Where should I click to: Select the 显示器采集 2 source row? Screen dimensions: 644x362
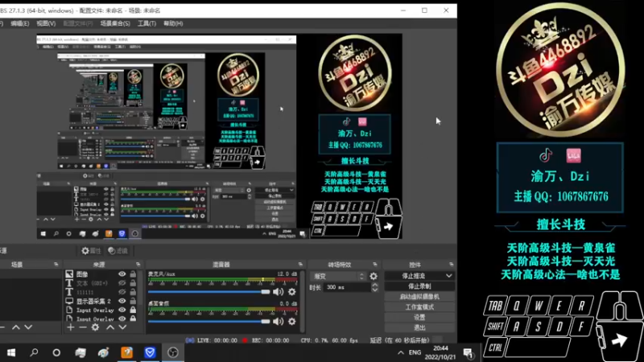[x=101, y=301]
